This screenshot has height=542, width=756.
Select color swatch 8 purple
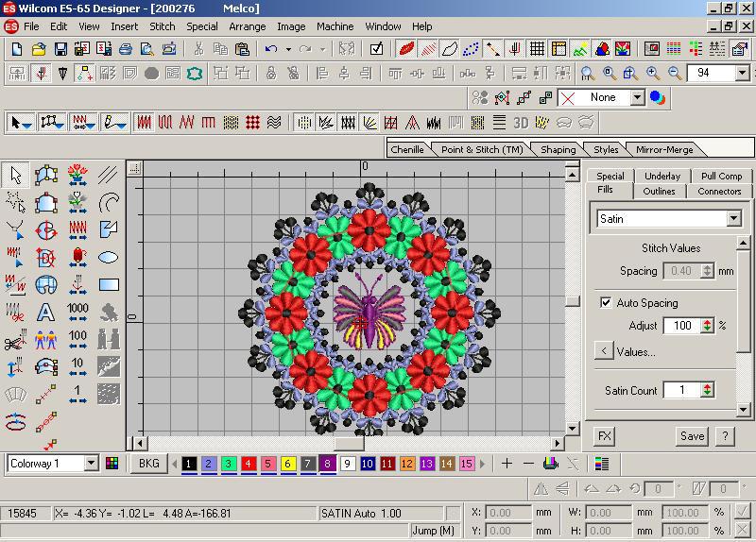[327, 464]
